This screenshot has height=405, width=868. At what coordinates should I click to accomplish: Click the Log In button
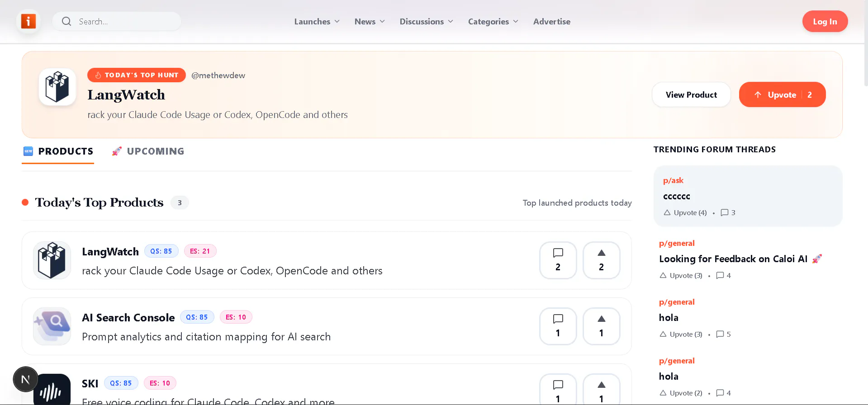[x=825, y=21]
